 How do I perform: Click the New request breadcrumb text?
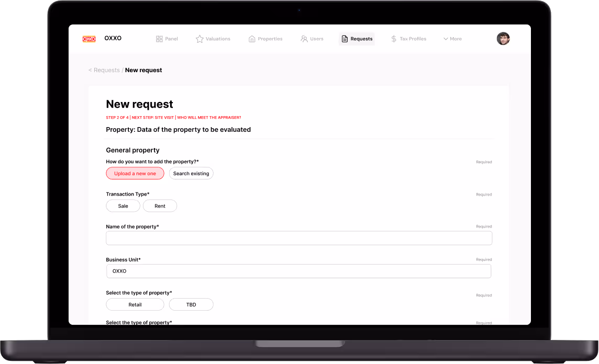pos(143,70)
